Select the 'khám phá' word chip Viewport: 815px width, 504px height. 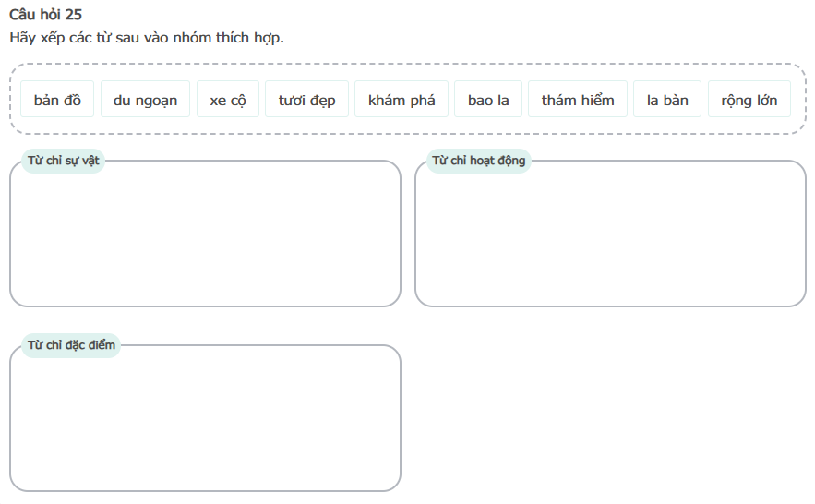[401, 100]
